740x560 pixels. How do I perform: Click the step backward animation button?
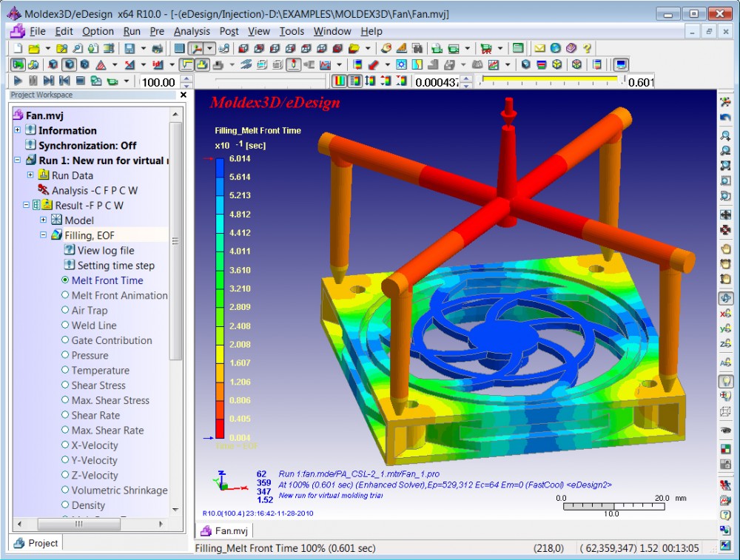click(x=64, y=81)
